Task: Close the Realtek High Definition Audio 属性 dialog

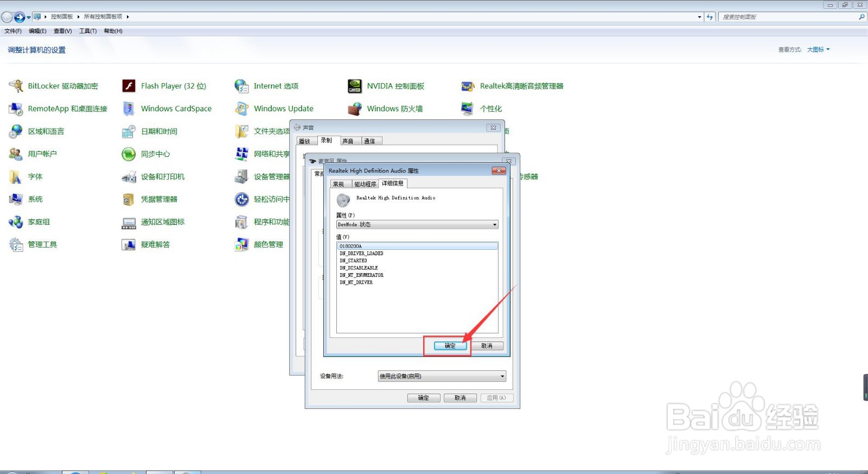Action: (499, 170)
